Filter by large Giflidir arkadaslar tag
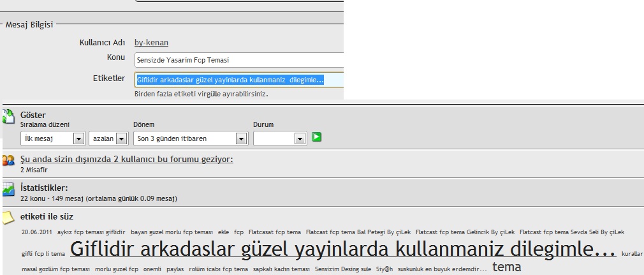The width and height of the screenshot is (644, 275). click(343, 249)
